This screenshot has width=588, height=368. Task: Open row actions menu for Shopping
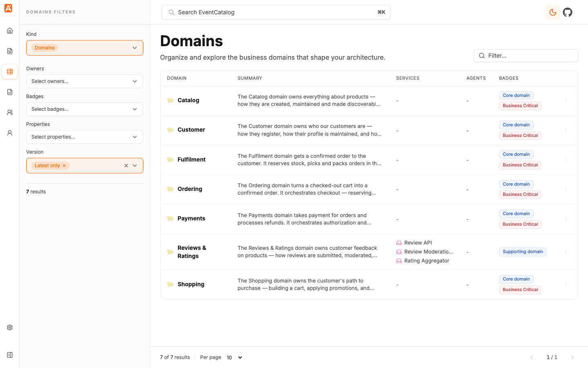tap(566, 285)
